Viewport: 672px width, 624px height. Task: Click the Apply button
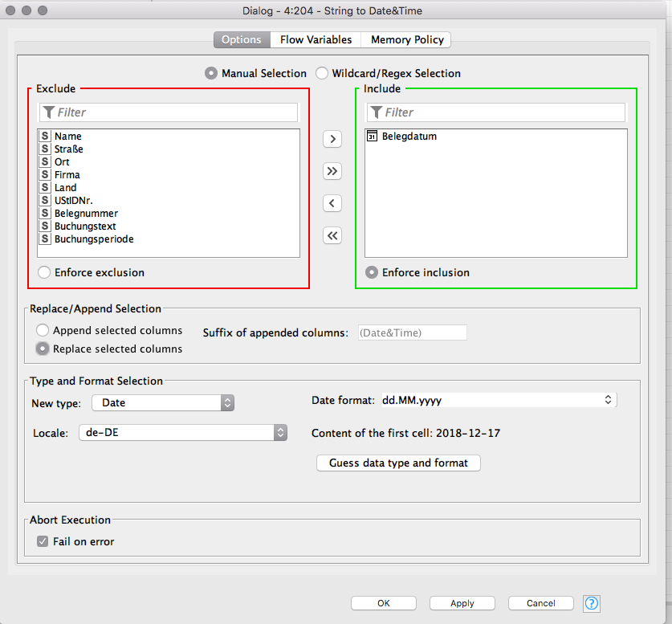(x=462, y=603)
